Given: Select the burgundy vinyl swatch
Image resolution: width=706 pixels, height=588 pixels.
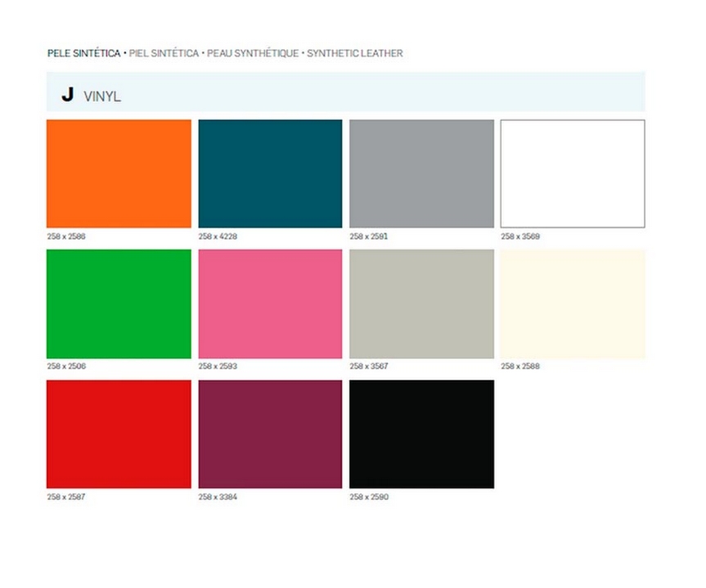Looking at the screenshot, I should pyautogui.click(x=270, y=434).
